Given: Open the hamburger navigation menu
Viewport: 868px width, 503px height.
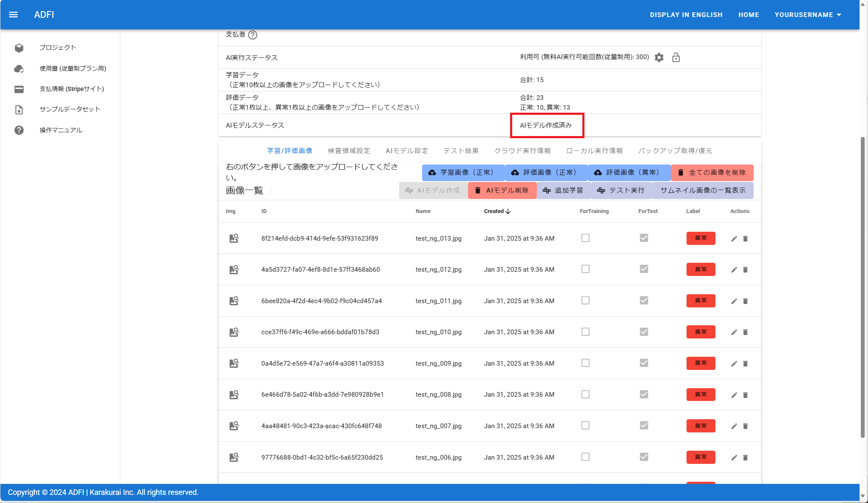Looking at the screenshot, I should coord(13,14).
